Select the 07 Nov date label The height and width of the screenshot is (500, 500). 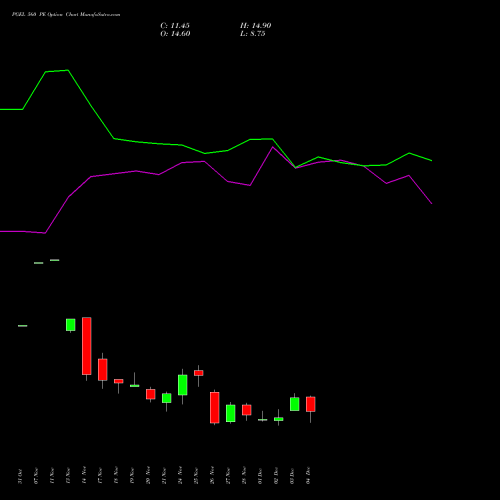pyautogui.click(x=36, y=476)
